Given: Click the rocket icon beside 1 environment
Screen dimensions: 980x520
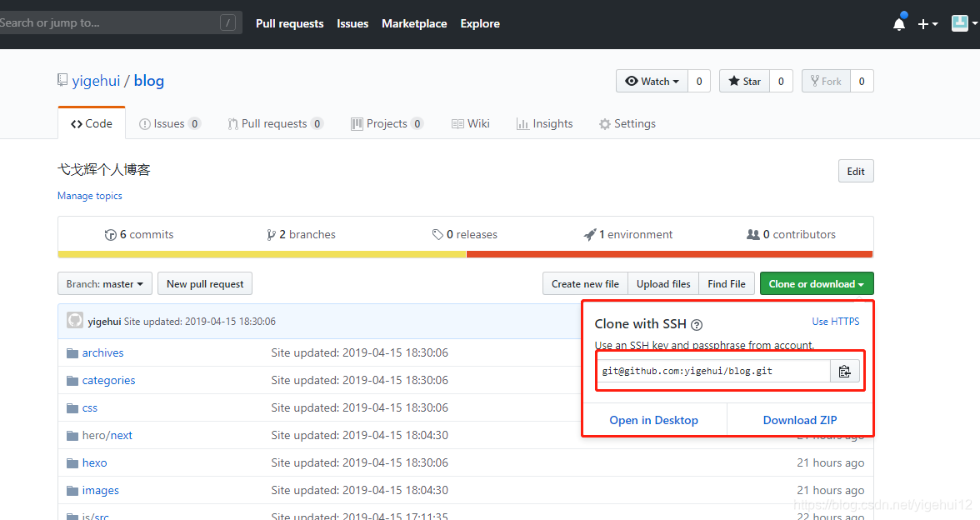Looking at the screenshot, I should 589,235.
